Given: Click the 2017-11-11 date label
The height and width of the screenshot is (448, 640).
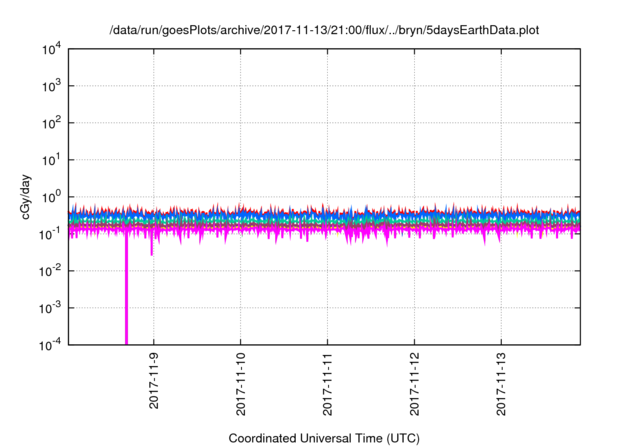Looking at the screenshot, I should 327,384.
